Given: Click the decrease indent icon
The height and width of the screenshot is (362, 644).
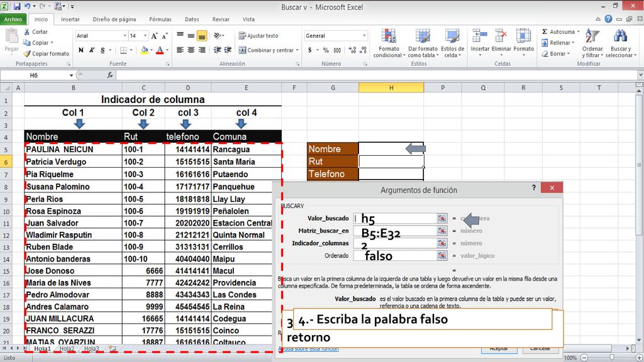Looking at the screenshot, I should (217, 50).
